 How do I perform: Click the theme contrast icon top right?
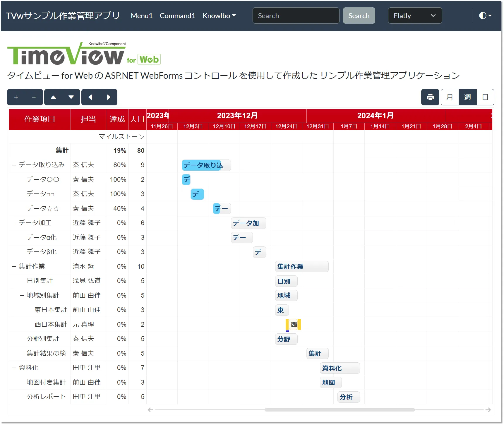point(482,16)
